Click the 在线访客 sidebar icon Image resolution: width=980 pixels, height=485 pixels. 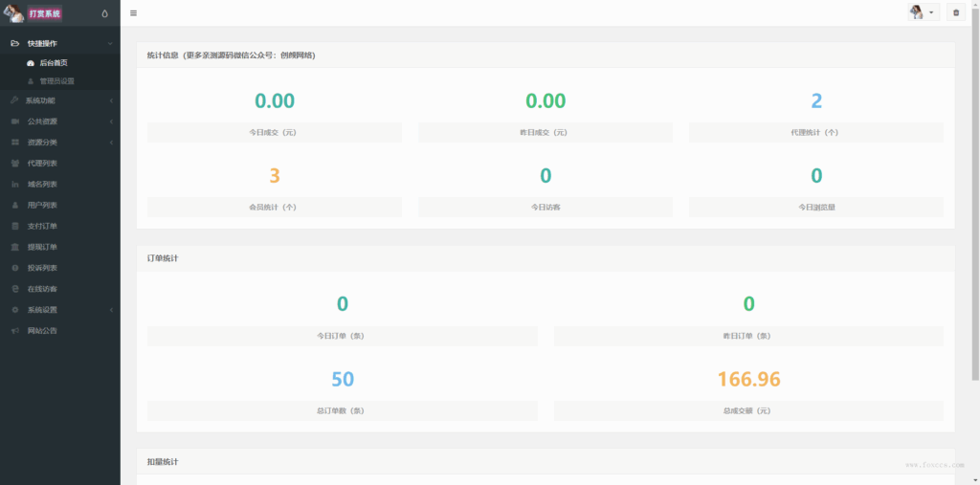click(14, 289)
